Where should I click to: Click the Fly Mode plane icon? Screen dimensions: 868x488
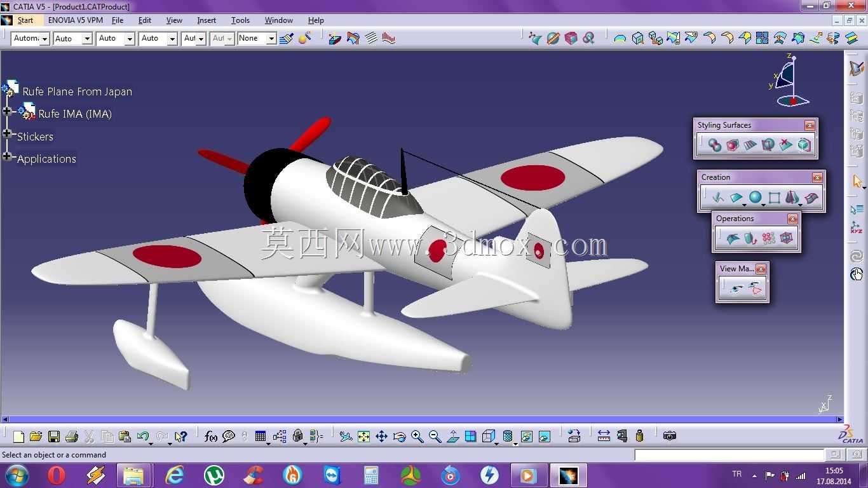[x=346, y=436]
